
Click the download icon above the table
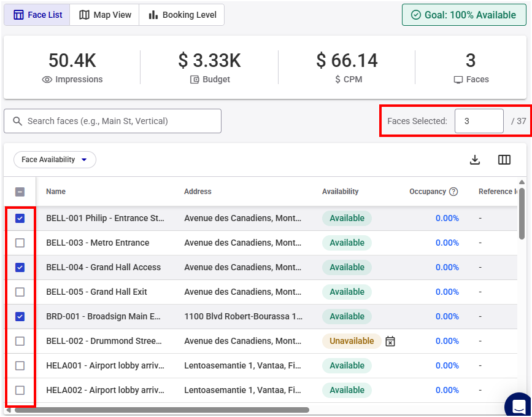pos(474,160)
